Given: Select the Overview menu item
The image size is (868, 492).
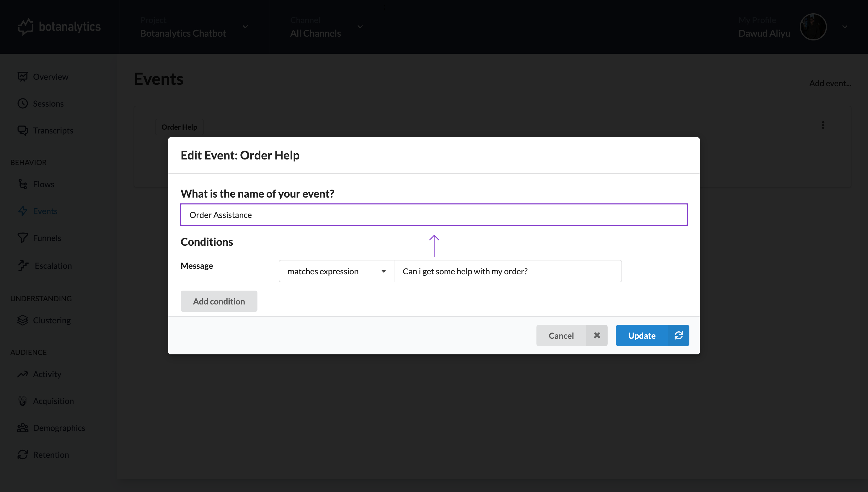Looking at the screenshot, I should tap(51, 76).
